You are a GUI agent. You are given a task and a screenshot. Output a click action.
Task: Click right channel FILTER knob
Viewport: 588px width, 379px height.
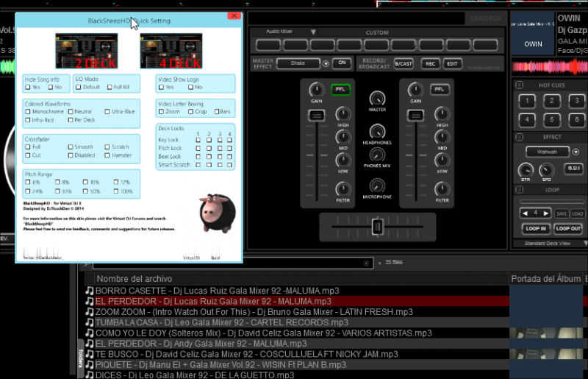[x=442, y=189]
